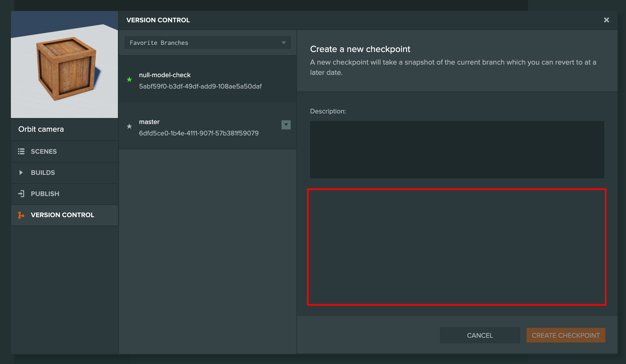This screenshot has height=364, width=626.
Task: Click inside the Description text area
Action: (x=456, y=149)
